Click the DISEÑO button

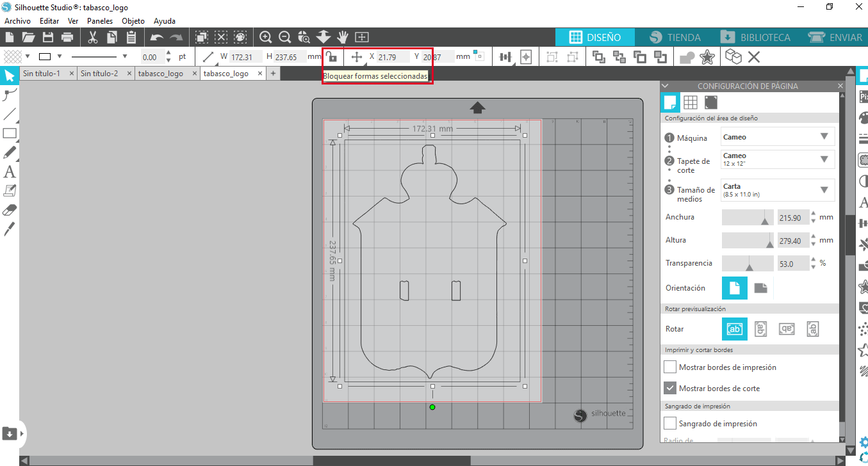[595, 37]
